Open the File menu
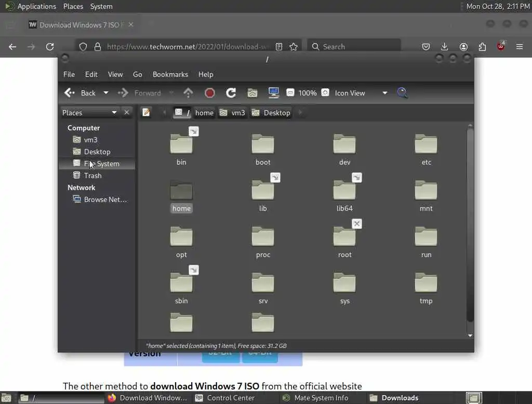 tap(69, 74)
